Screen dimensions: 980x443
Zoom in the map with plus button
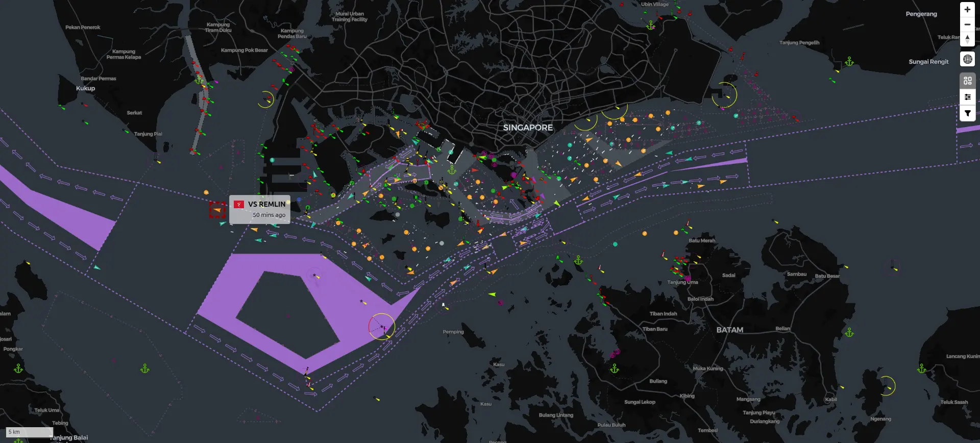click(967, 10)
